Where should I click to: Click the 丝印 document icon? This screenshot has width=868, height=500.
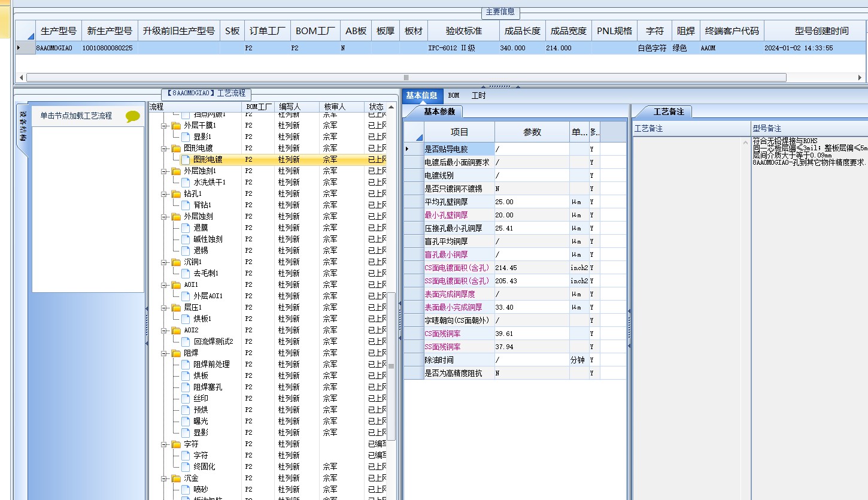186,399
